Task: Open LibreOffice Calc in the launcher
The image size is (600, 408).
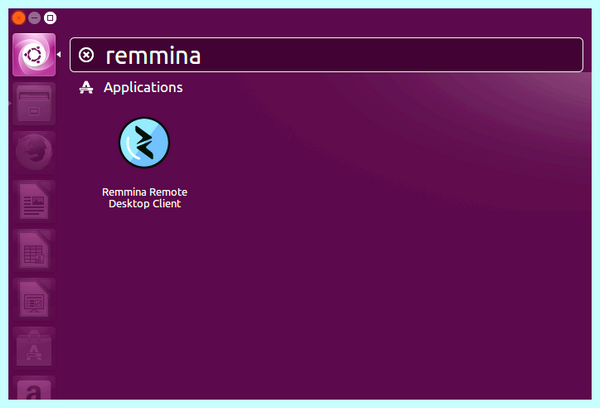Action: pos(34,250)
